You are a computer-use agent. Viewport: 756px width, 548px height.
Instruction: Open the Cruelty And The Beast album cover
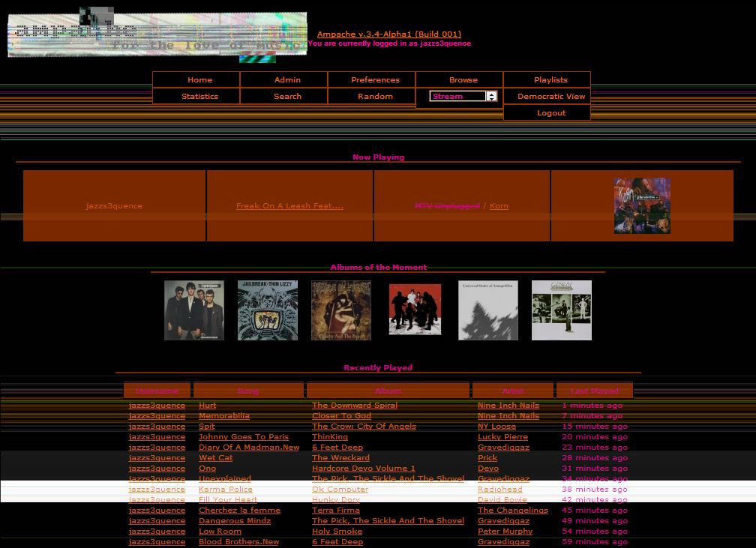click(341, 310)
